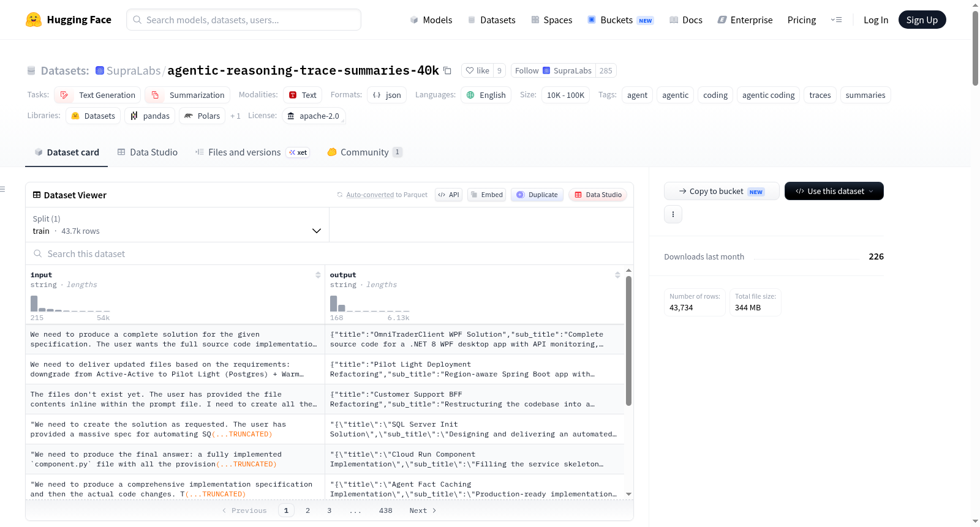Open Enterprise in the top navigation
980x527 pixels.
click(x=745, y=20)
